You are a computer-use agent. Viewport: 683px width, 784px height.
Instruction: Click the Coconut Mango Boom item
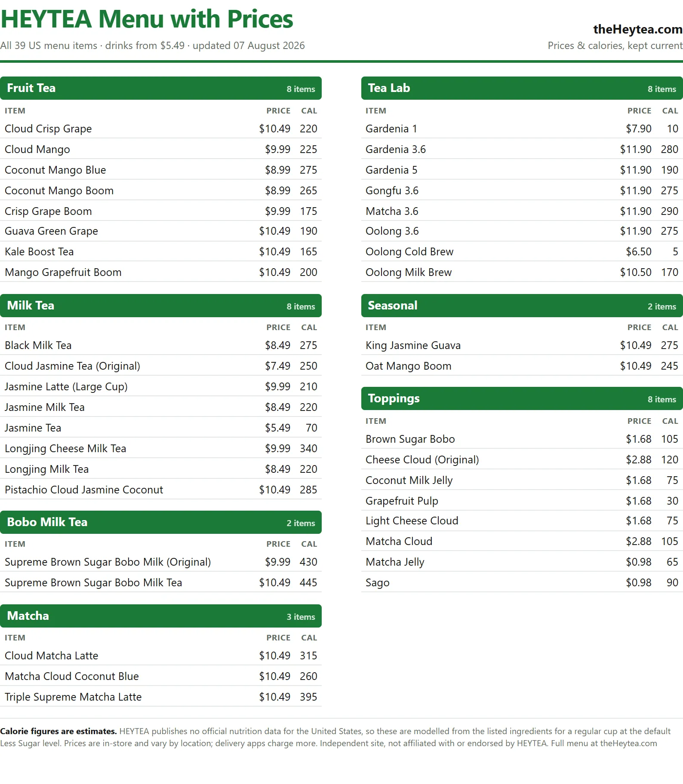click(161, 190)
